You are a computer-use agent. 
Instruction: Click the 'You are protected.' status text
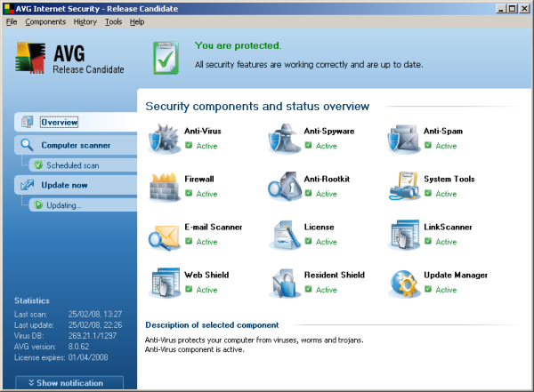tap(238, 45)
